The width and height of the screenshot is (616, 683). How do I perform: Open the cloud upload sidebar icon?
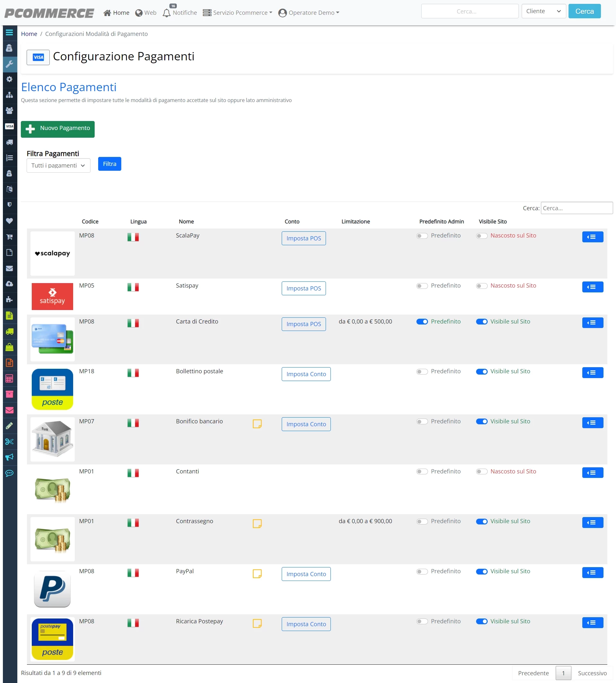click(x=10, y=284)
